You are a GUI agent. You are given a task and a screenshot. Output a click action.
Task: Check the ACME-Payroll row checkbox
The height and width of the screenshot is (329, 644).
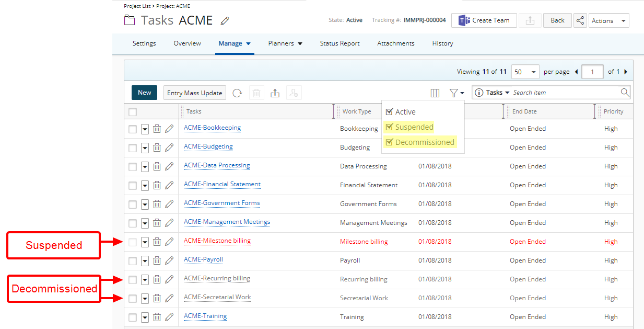(133, 261)
